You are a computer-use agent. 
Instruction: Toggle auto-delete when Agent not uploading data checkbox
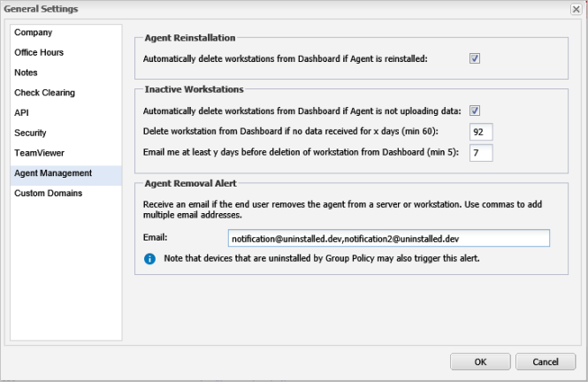pos(475,111)
